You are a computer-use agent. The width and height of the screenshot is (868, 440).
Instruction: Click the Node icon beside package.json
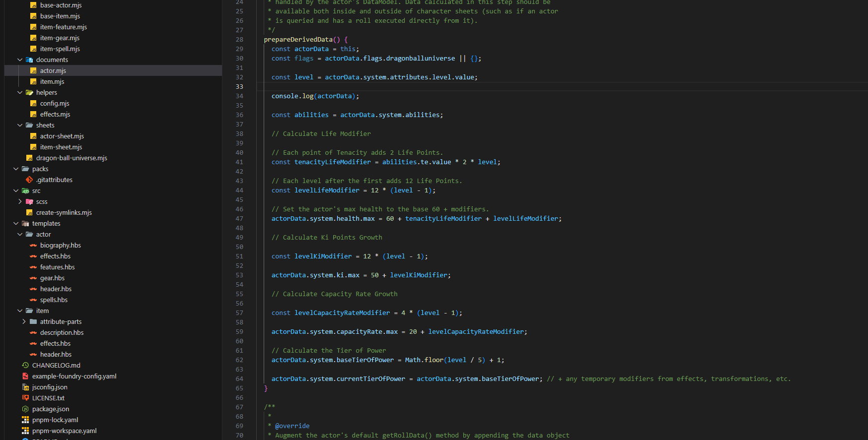pyautogui.click(x=25, y=409)
